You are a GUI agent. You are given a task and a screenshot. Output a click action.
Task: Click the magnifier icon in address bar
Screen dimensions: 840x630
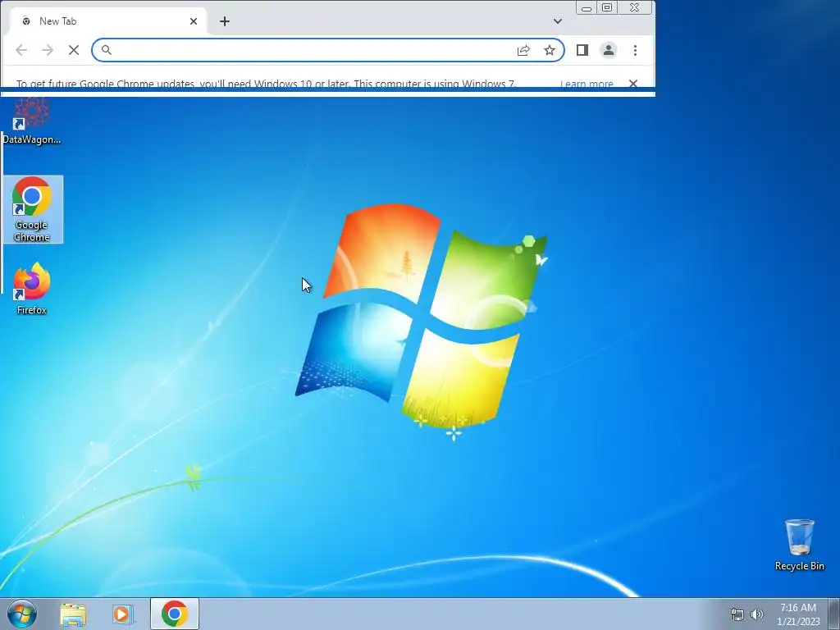(x=106, y=50)
